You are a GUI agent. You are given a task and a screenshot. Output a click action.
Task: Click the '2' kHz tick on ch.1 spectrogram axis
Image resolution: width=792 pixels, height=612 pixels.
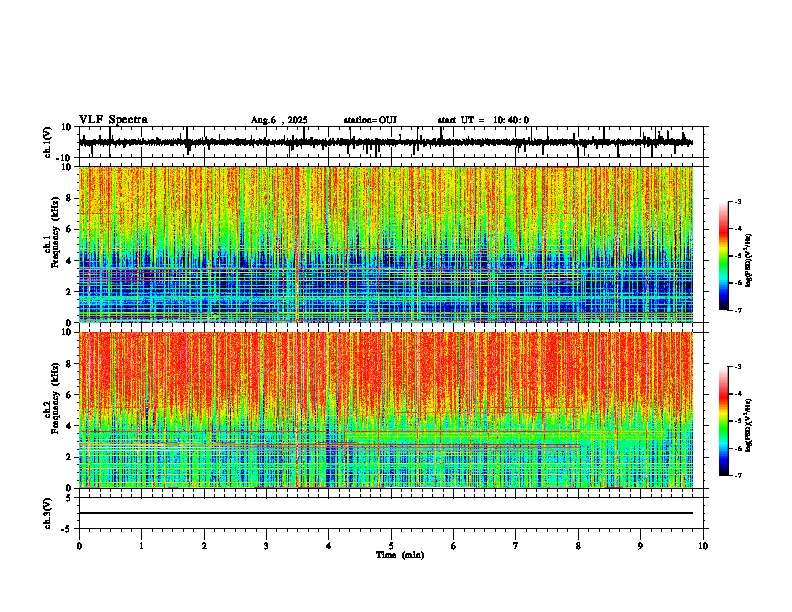(x=70, y=292)
